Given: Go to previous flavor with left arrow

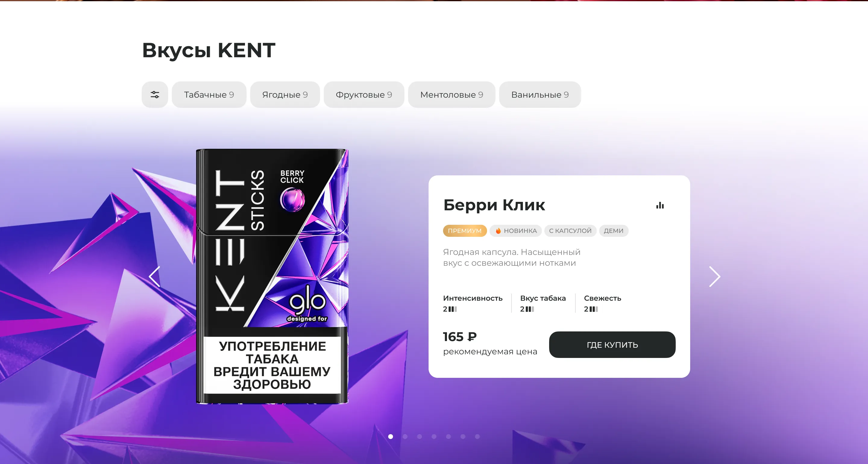Looking at the screenshot, I should [x=155, y=277].
